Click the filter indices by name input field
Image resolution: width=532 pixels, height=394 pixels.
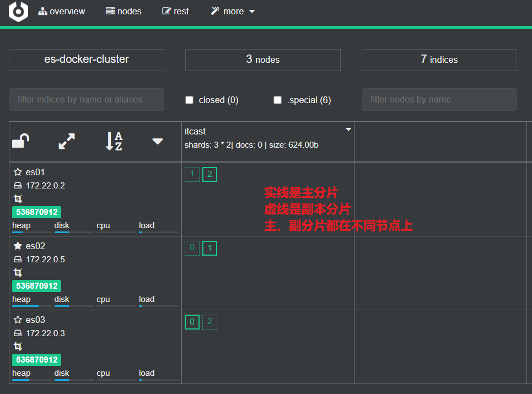click(86, 100)
